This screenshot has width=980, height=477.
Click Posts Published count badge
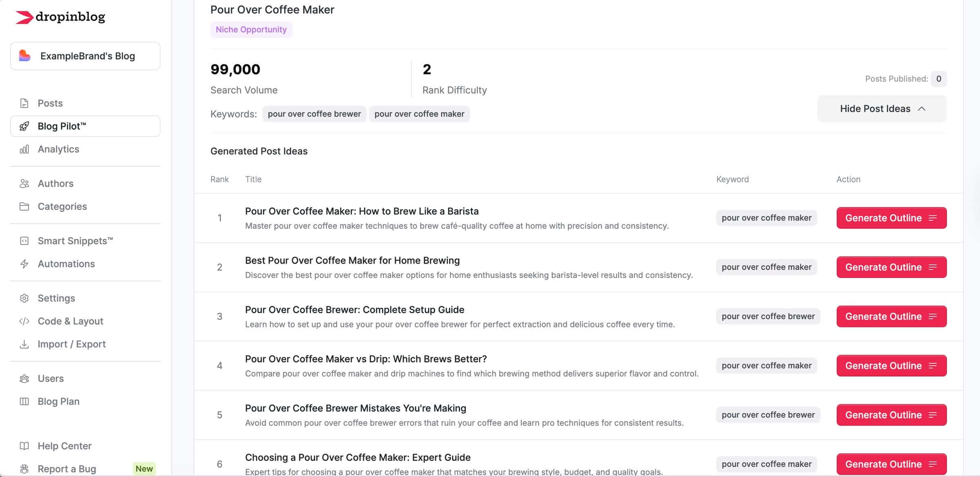pos(939,78)
